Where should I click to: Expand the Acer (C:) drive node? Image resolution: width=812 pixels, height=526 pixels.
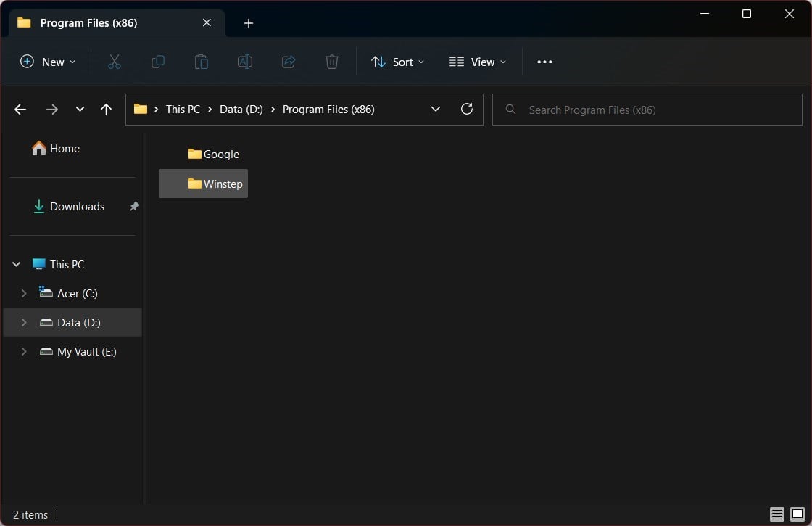pyautogui.click(x=24, y=293)
